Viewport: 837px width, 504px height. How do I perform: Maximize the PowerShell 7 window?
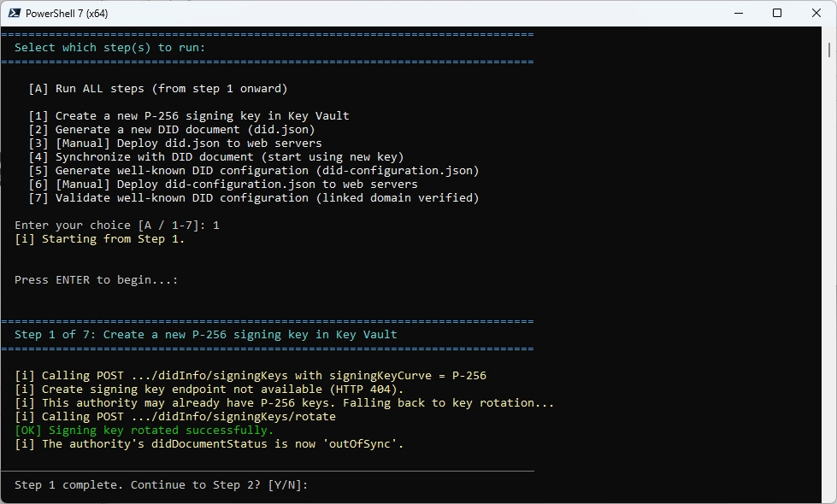pyautogui.click(x=776, y=13)
